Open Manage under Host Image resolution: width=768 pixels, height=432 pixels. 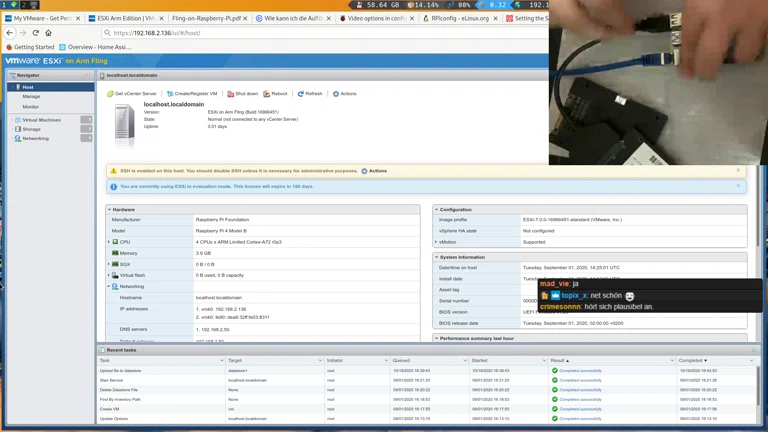pyautogui.click(x=31, y=96)
